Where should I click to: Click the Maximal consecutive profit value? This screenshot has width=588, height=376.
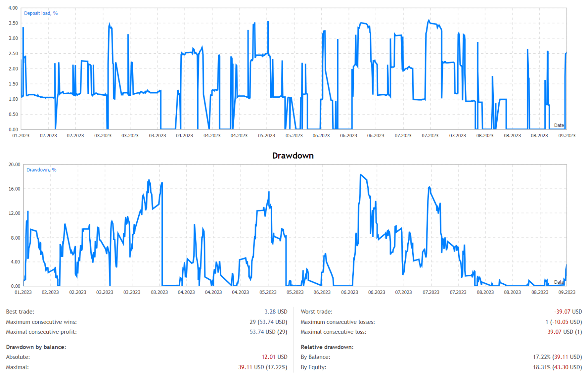pos(268,332)
